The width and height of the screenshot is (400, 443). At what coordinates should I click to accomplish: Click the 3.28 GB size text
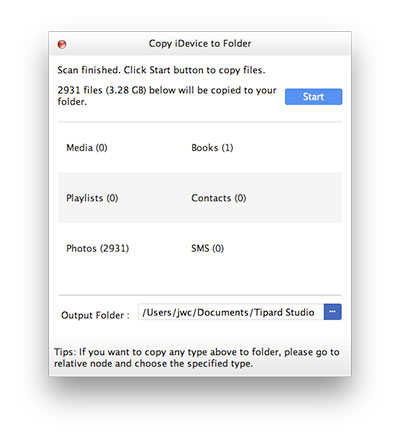click(126, 90)
